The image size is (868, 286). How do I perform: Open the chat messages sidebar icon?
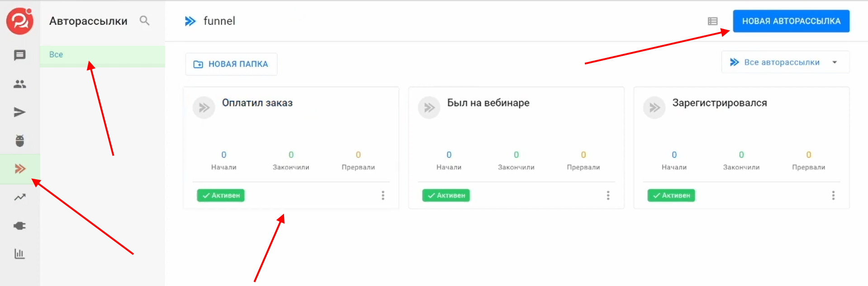(19, 55)
